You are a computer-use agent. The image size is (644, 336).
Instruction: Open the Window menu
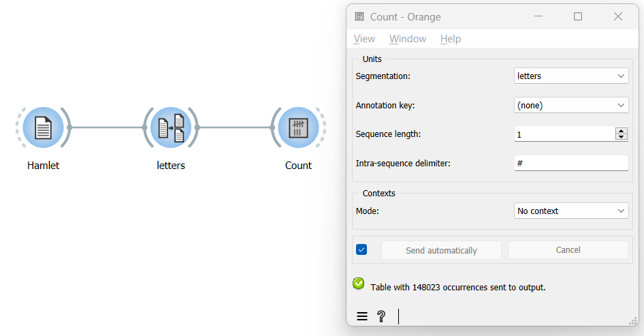click(408, 39)
